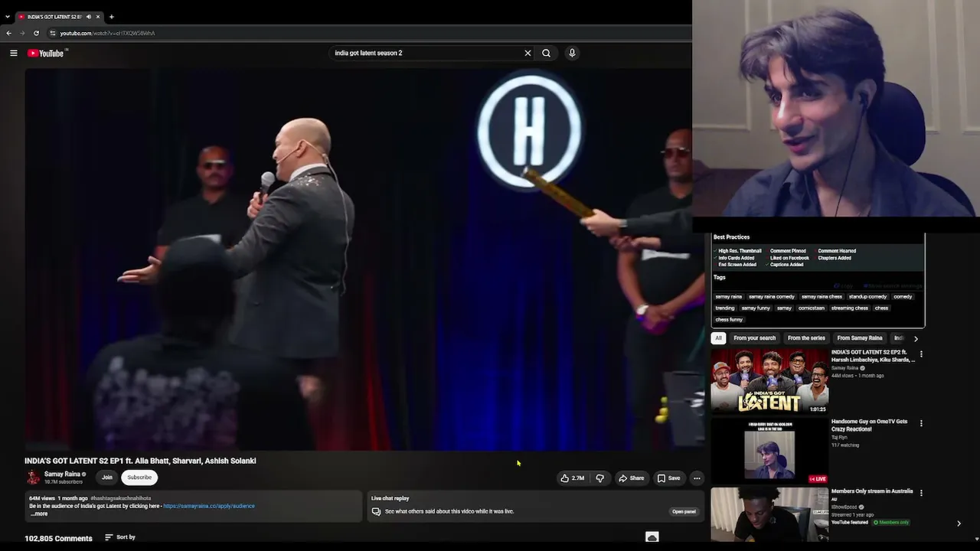
Task: Dislike the video
Action: 600,478
